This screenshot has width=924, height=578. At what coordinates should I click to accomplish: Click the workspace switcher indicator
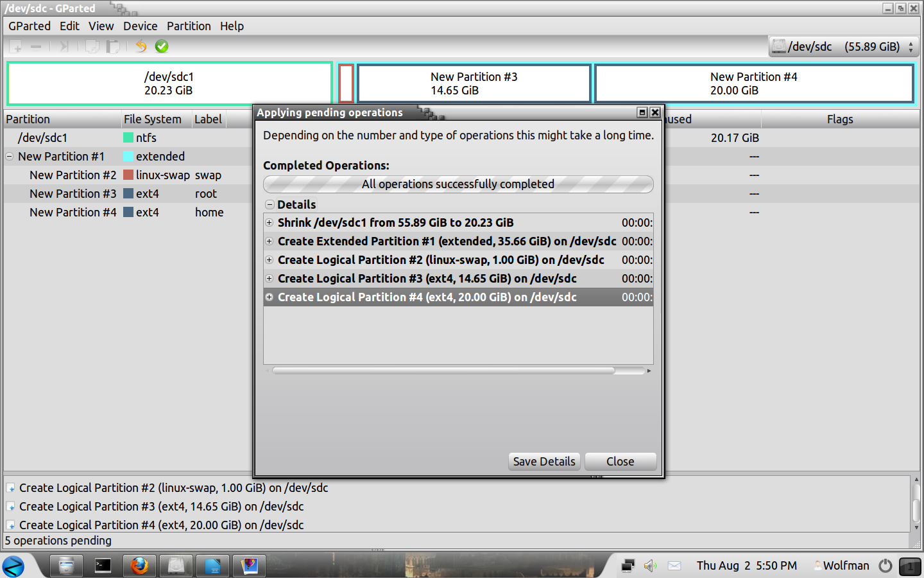(x=910, y=566)
